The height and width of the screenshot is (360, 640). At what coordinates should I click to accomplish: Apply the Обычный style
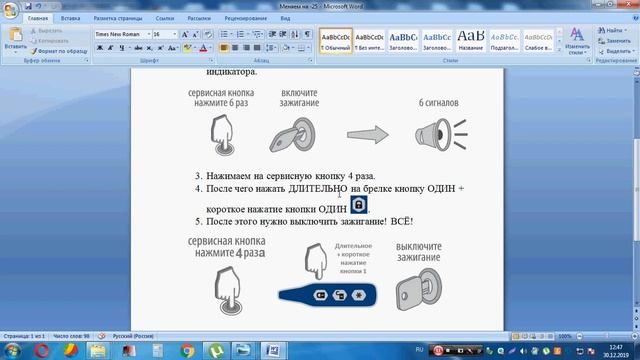coord(336,40)
